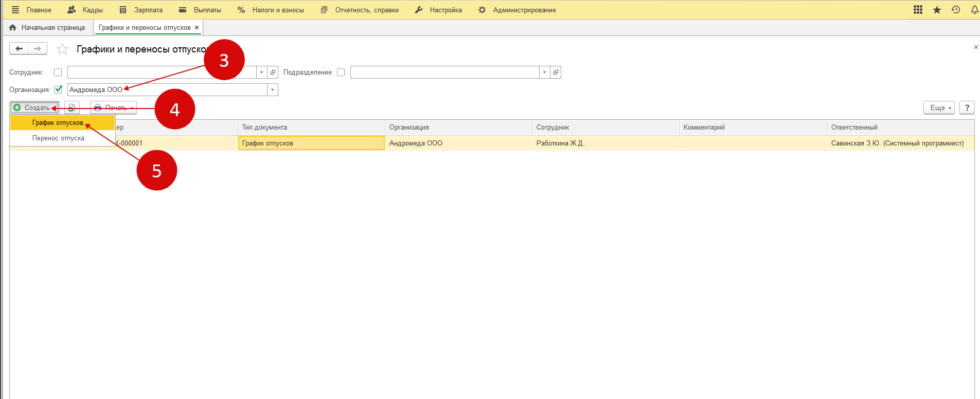
Task: Open the Еще menu button
Action: click(939, 107)
